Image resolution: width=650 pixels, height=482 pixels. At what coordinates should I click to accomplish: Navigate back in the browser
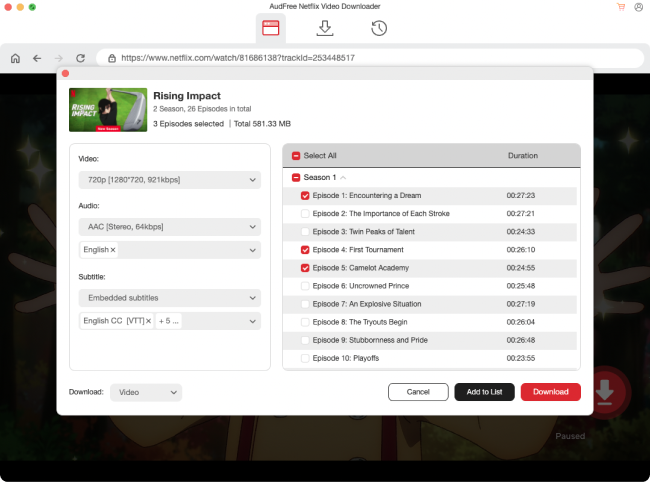37,58
